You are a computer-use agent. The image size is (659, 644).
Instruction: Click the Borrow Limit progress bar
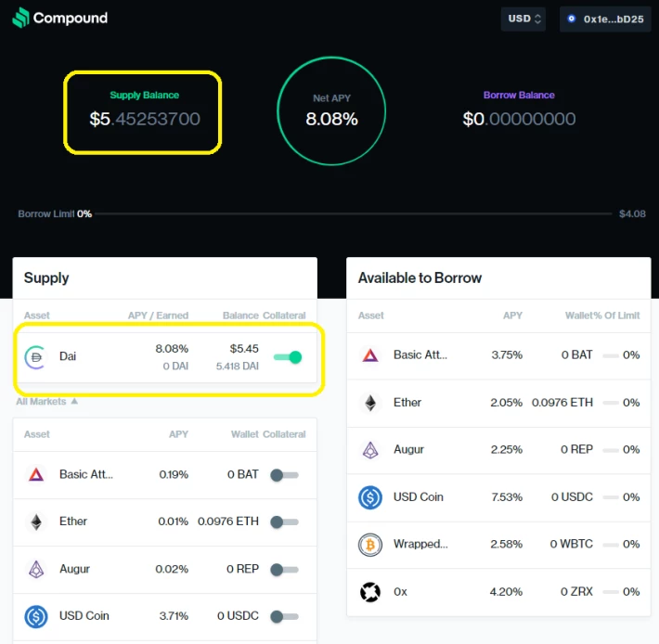click(353, 213)
